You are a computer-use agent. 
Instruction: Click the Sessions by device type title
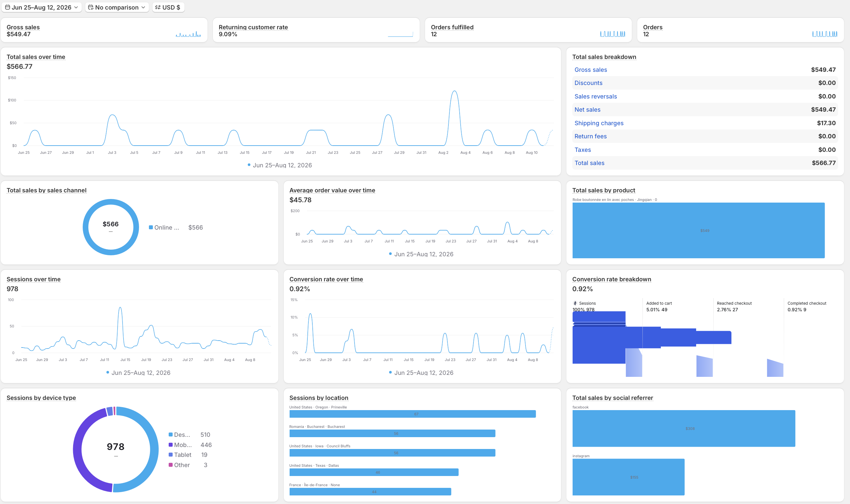(x=41, y=398)
